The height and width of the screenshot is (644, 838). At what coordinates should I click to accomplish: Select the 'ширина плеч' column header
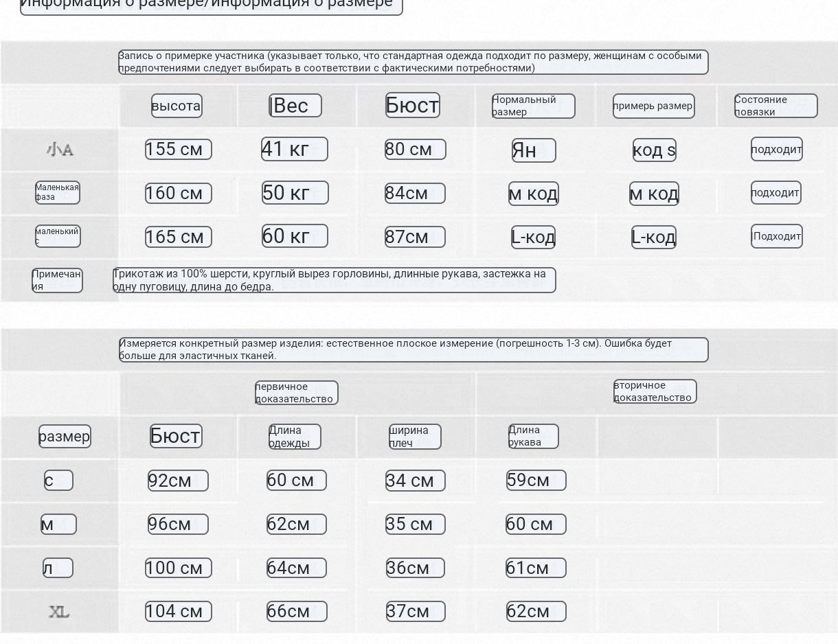tap(415, 437)
